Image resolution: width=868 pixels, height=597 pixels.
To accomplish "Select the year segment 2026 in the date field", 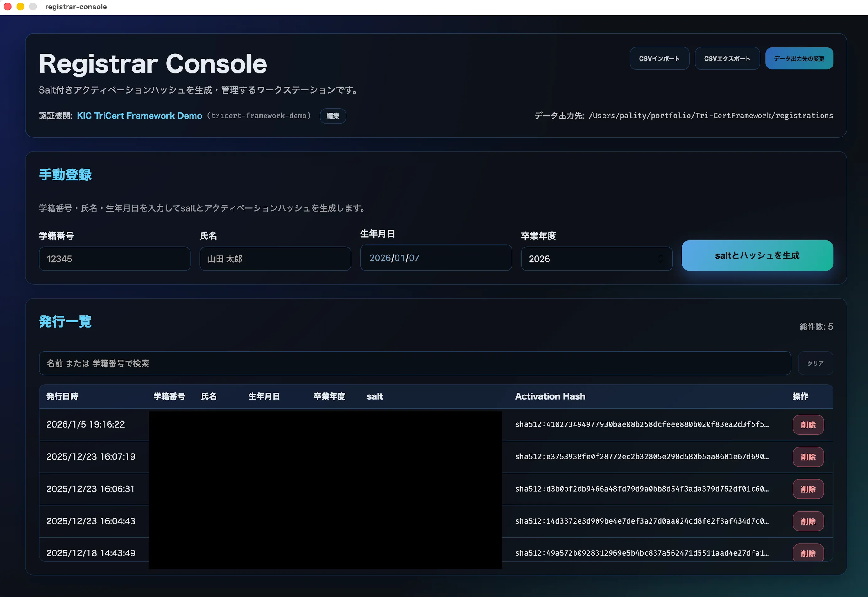I will [381, 258].
